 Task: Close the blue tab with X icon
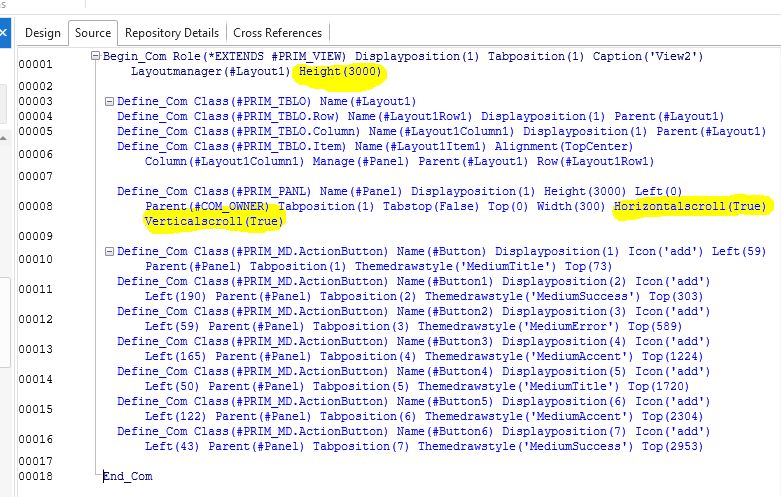(x=3, y=33)
